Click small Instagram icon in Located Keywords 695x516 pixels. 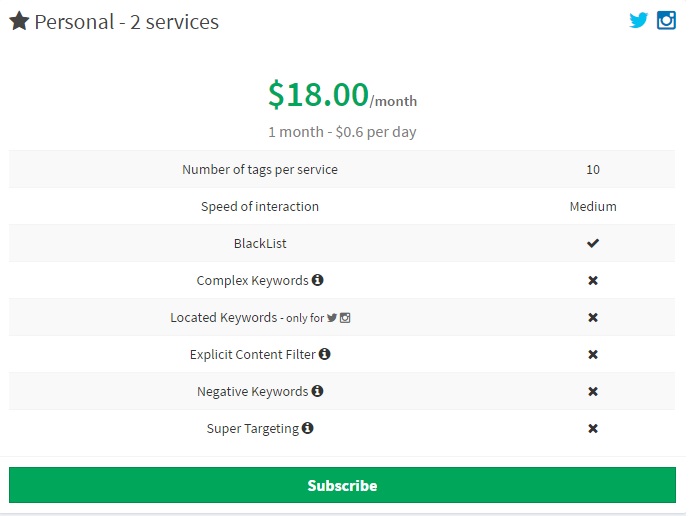click(x=345, y=318)
